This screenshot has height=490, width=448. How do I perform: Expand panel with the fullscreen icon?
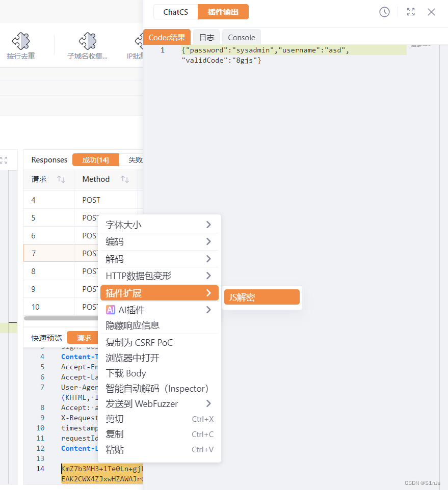pos(410,12)
